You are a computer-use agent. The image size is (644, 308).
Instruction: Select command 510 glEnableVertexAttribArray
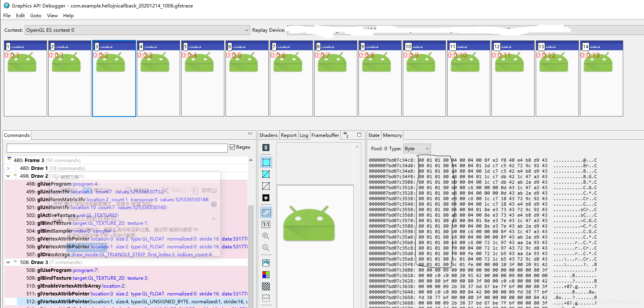tap(126, 286)
